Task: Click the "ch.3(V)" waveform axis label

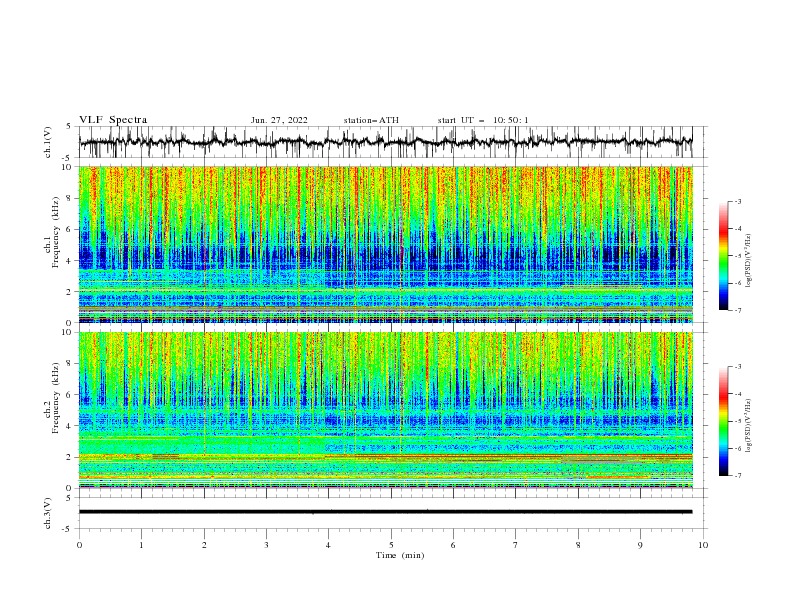Action: (x=48, y=513)
